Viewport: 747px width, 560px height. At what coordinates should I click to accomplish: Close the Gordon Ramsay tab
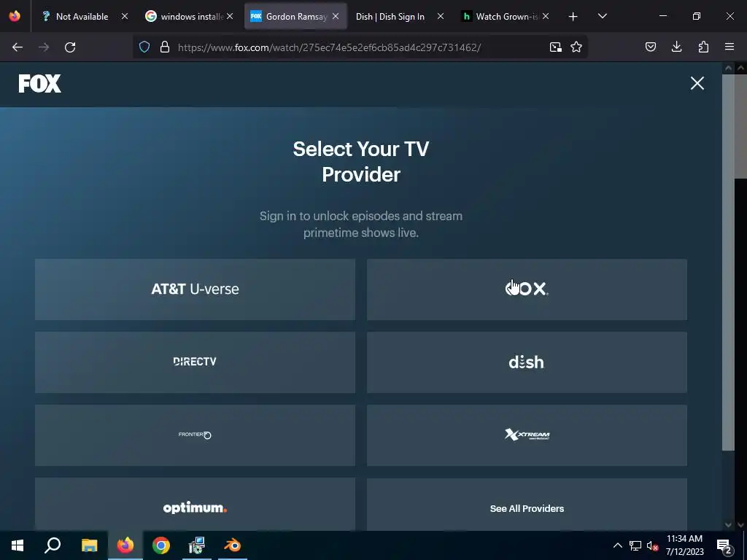(336, 17)
